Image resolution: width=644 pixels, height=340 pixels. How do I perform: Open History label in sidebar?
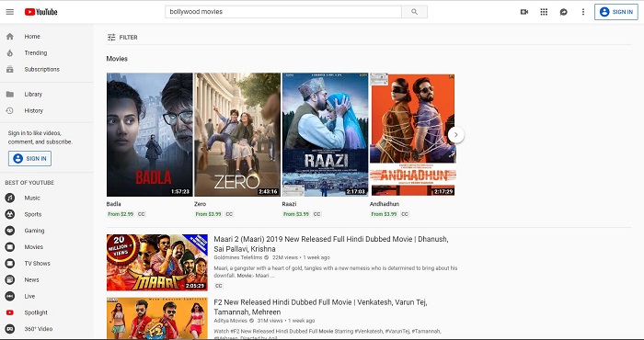click(x=34, y=111)
